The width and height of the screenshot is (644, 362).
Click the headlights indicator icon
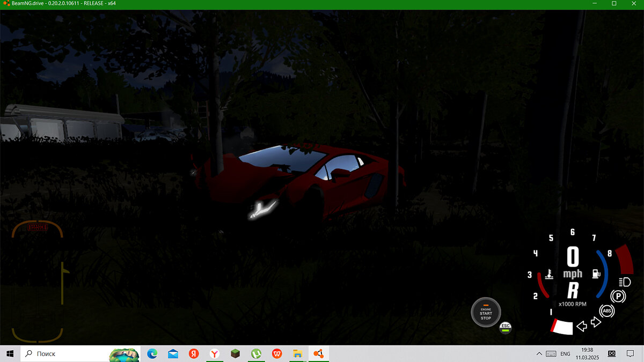click(624, 282)
